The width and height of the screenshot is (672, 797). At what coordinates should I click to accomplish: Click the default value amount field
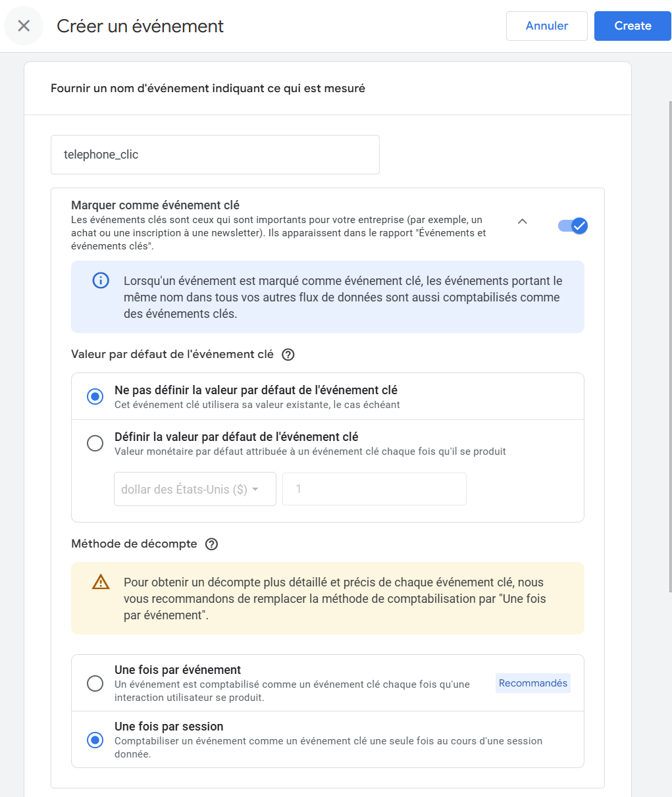pyautogui.click(x=374, y=490)
